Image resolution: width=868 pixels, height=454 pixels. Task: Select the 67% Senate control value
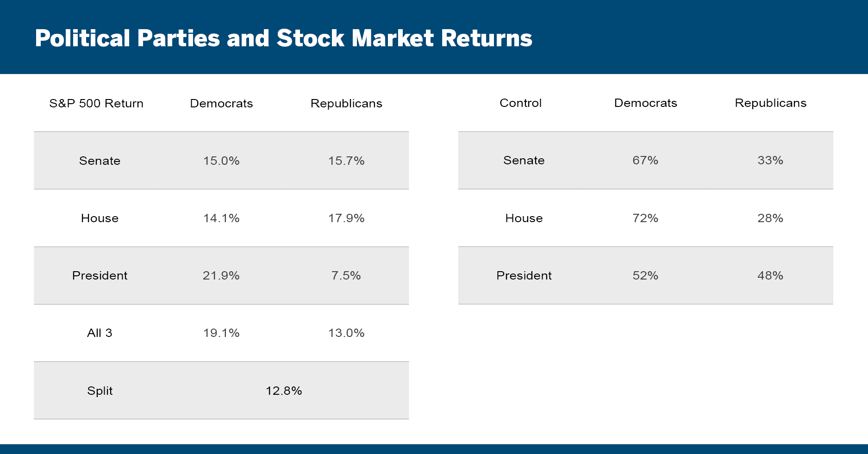(x=645, y=160)
